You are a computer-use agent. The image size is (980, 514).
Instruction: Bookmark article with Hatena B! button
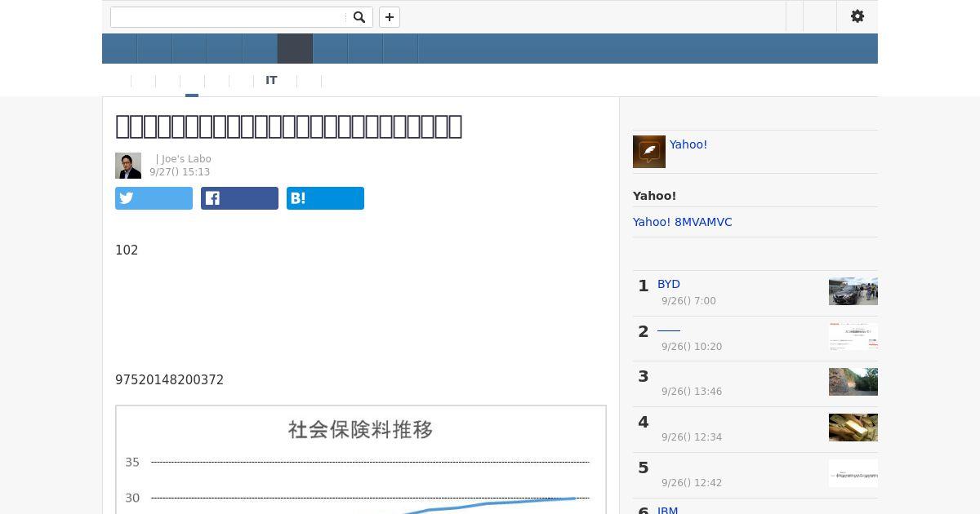(x=325, y=198)
